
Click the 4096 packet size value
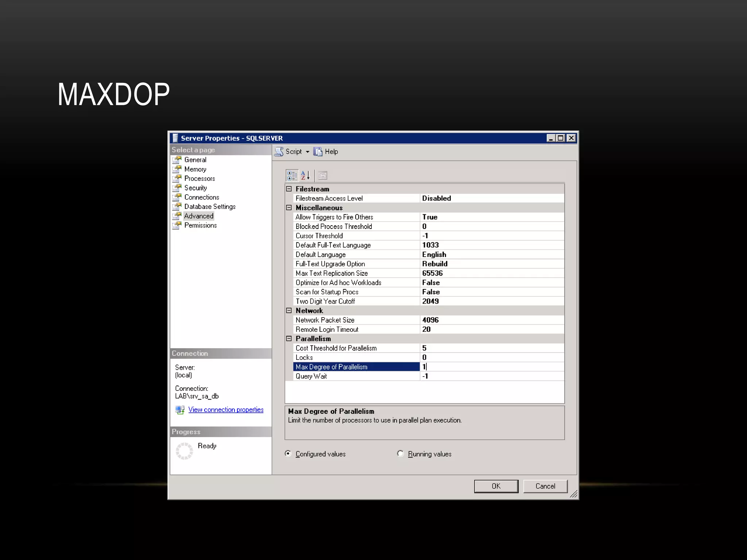pyautogui.click(x=430, y=320)
